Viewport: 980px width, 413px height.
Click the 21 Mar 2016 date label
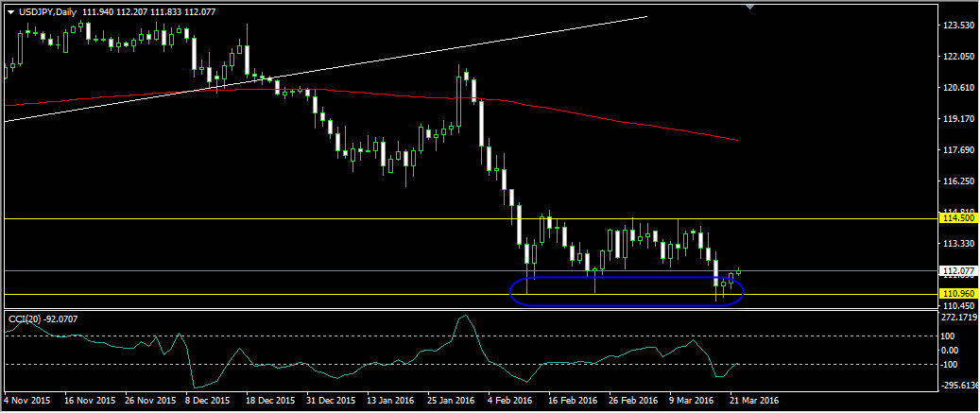coord(755,400)
